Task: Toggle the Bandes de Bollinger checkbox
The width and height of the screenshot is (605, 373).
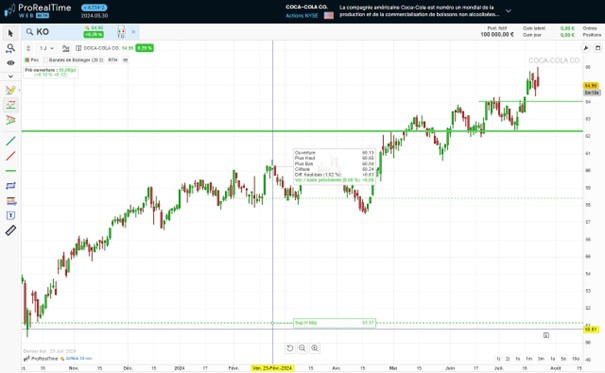Action: tap(46, 60)
